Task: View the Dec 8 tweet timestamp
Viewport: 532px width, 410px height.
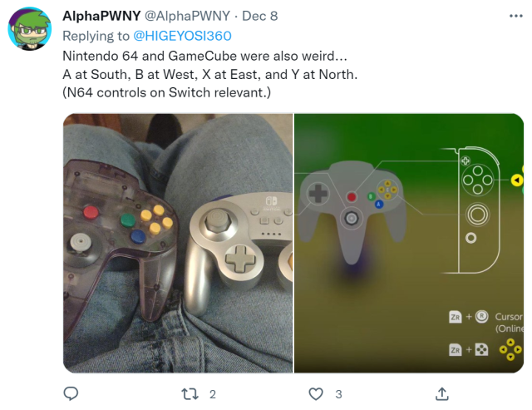Action: pos(260,16)
